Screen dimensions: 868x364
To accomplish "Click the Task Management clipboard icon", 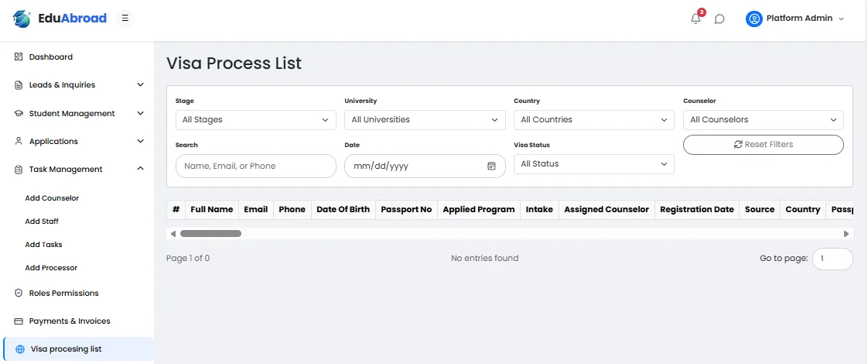I will click(x=19, y=169).
